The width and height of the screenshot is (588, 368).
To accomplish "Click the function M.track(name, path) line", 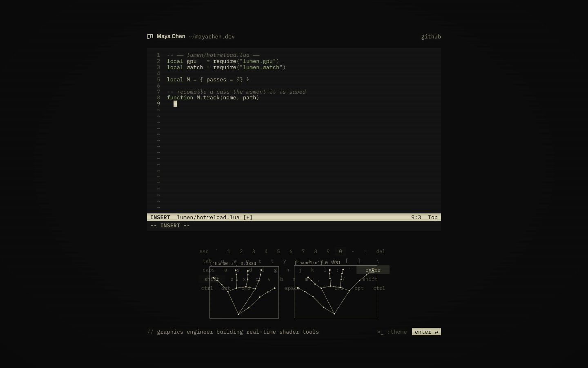I will point(213,97).
